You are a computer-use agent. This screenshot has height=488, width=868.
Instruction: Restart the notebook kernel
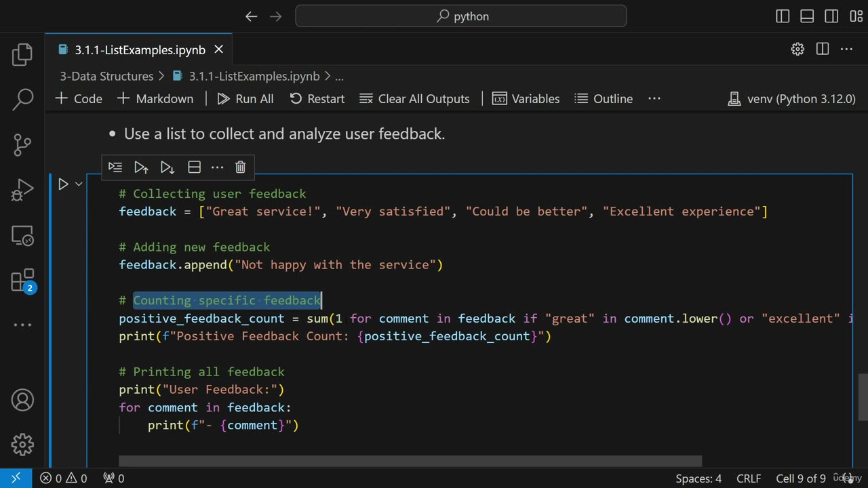click(317, 98)
